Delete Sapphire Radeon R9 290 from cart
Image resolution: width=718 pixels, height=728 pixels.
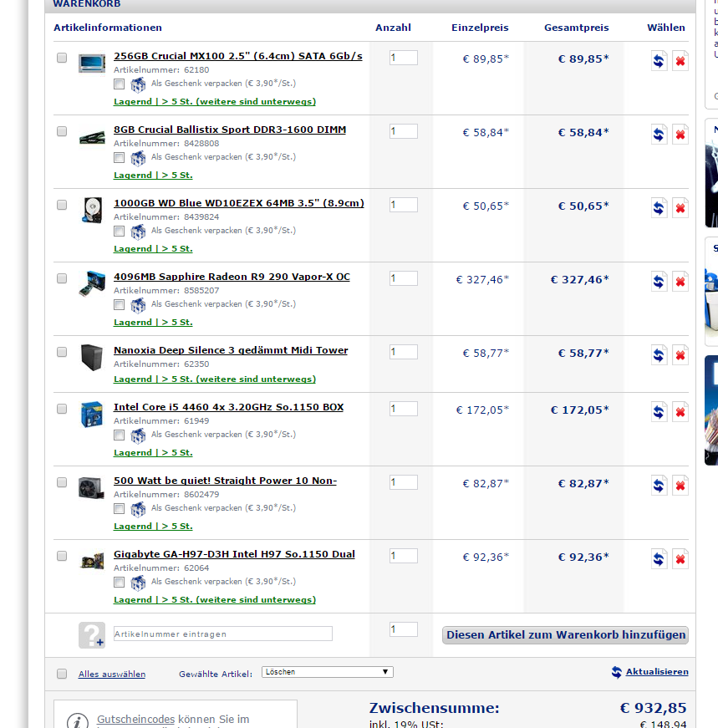tap(680, 282)
